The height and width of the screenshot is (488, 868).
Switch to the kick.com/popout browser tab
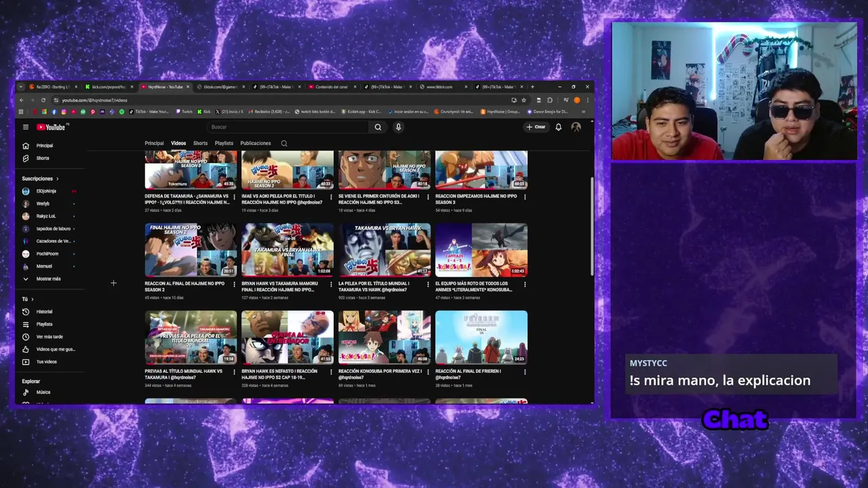click(108, 87)
